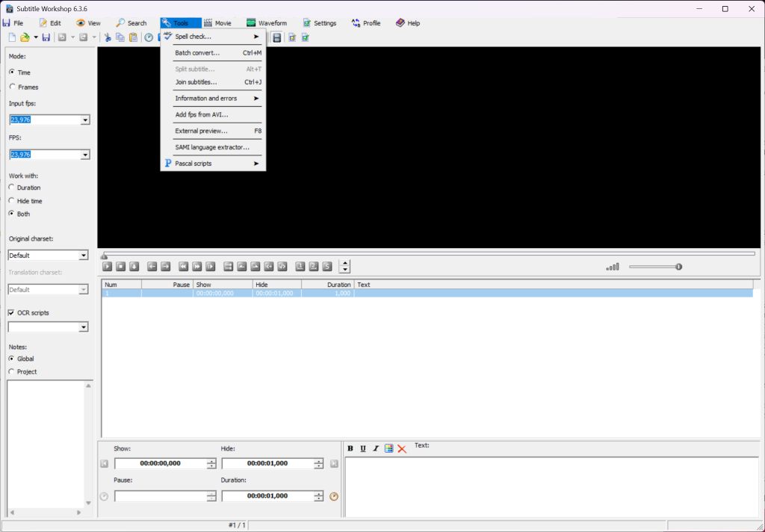This screenshot has height=532, width=765.
Task: Click the Show time input field
Action: 161,464
